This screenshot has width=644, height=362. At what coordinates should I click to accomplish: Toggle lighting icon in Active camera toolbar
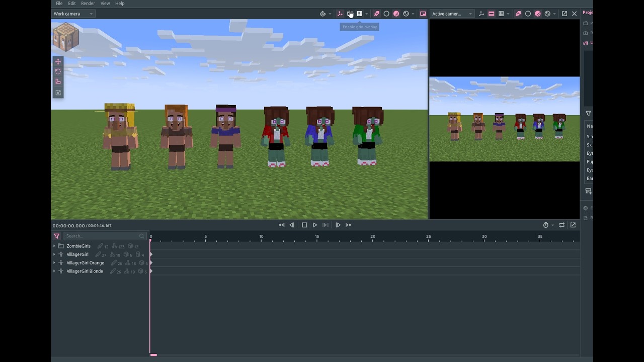518,14
